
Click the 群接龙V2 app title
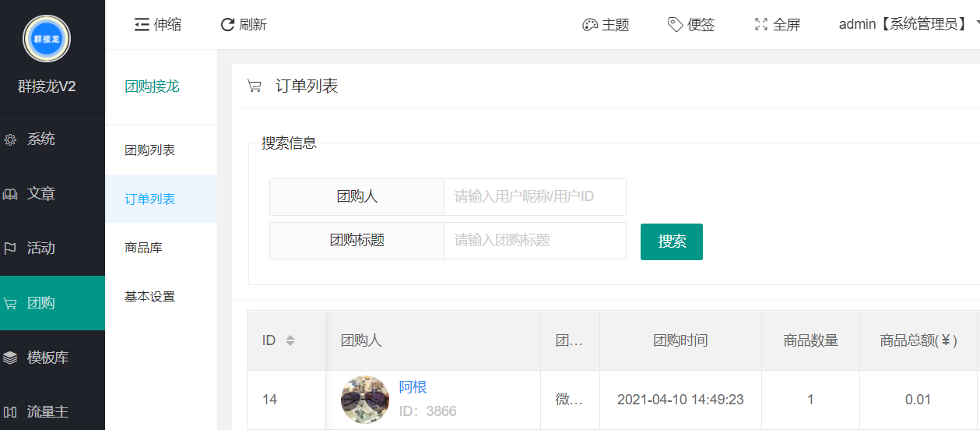click(47, 86)
